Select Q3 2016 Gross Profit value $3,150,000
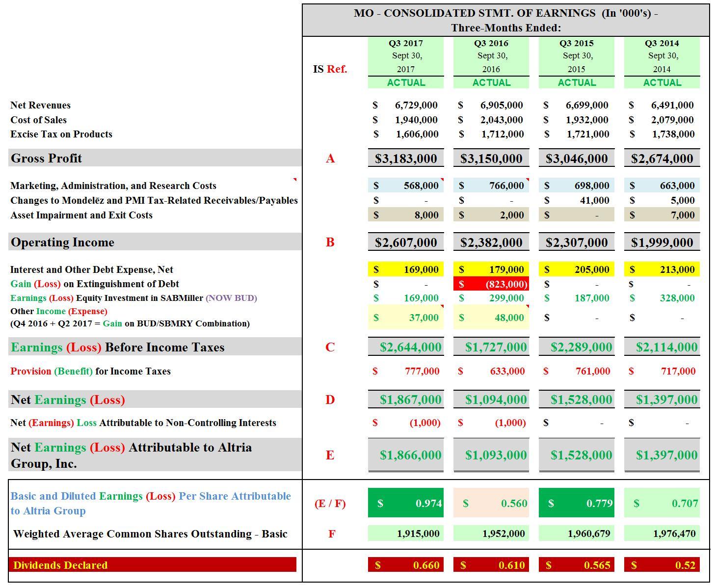Image resolution: width=715 pixels, height=588 pixels. [491, 159]
